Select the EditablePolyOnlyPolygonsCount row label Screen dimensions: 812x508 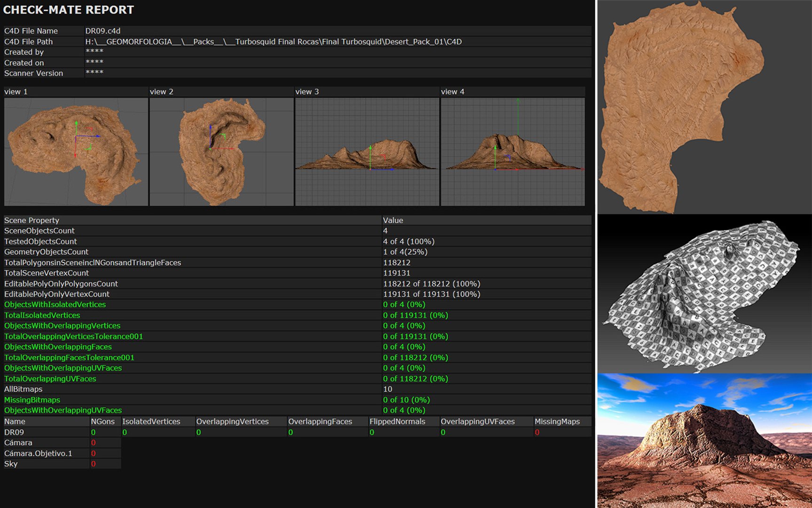point(61,284)
